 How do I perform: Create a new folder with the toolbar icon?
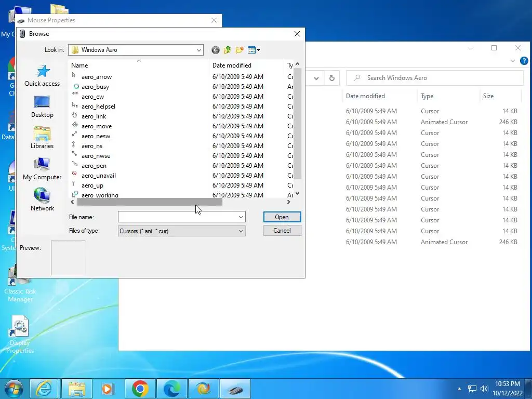tap(240, 50)
